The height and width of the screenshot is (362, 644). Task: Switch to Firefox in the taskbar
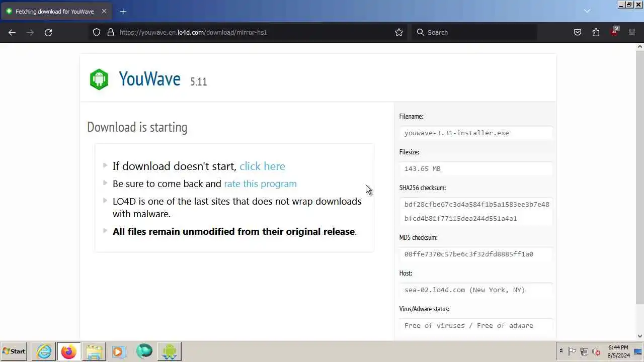click(68, 351)
